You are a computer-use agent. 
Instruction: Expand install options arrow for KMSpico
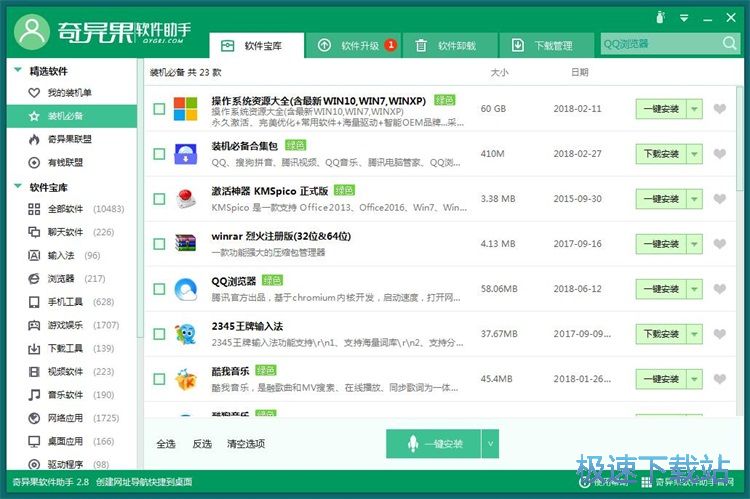tap(695, 199)
